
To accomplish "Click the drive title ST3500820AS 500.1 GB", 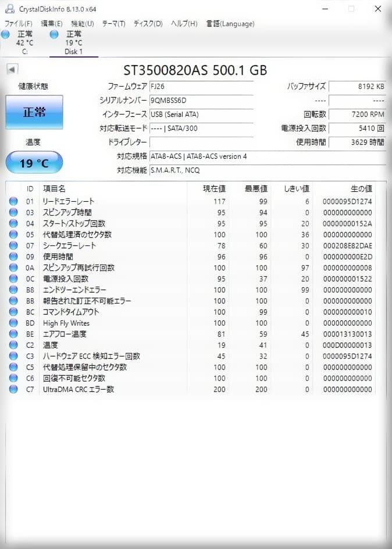I will (195, 70).
